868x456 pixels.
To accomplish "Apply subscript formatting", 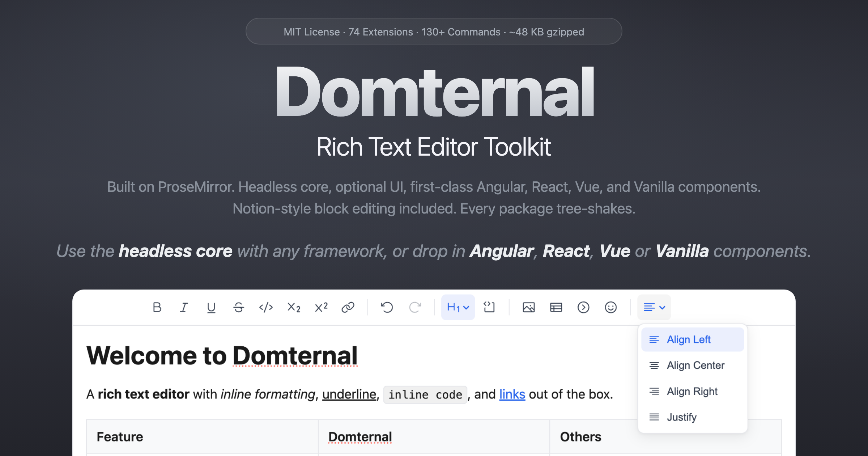I will point(294,307).
